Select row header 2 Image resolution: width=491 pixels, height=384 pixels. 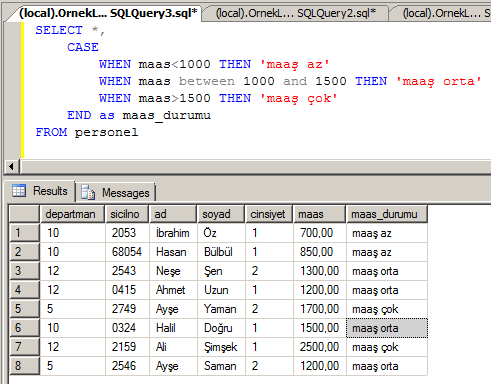(24, 252)
